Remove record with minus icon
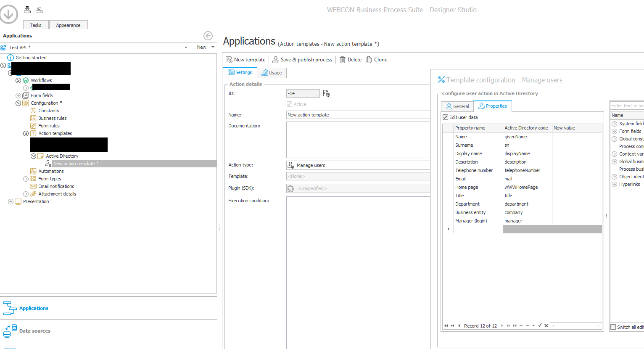Image resolution: width=644 pixels, height=349 pixels. click(527, 325)
